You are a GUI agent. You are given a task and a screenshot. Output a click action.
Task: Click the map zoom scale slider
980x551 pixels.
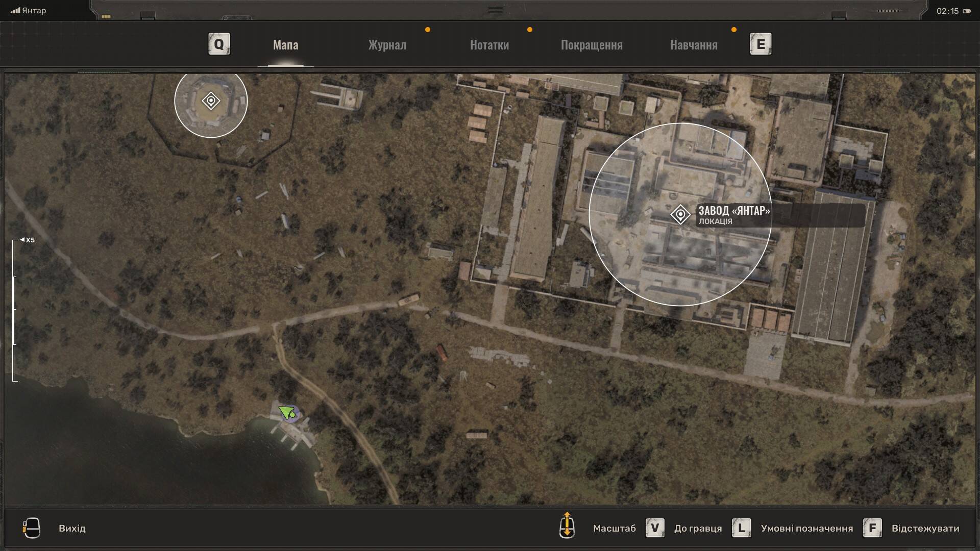(14, 310)
